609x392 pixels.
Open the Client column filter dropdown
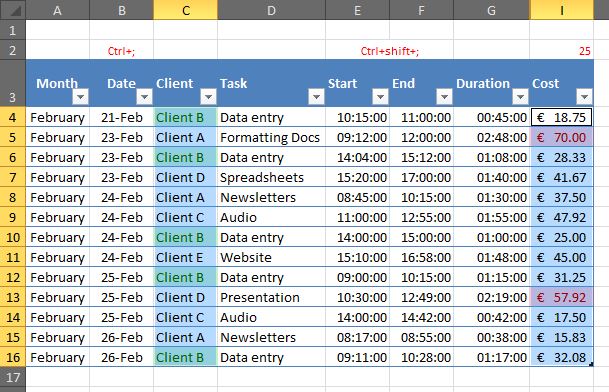[x=208, y=97]
